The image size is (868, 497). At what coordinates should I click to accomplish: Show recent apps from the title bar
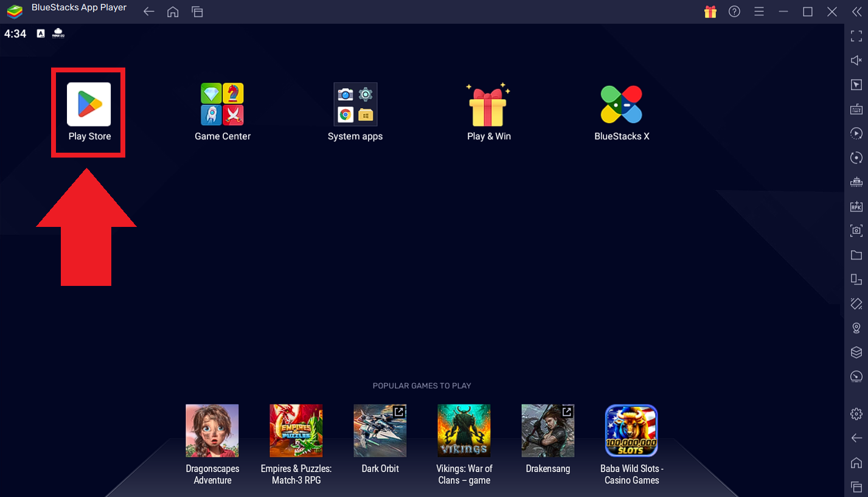pyautogui.click(x=196, y=11)
